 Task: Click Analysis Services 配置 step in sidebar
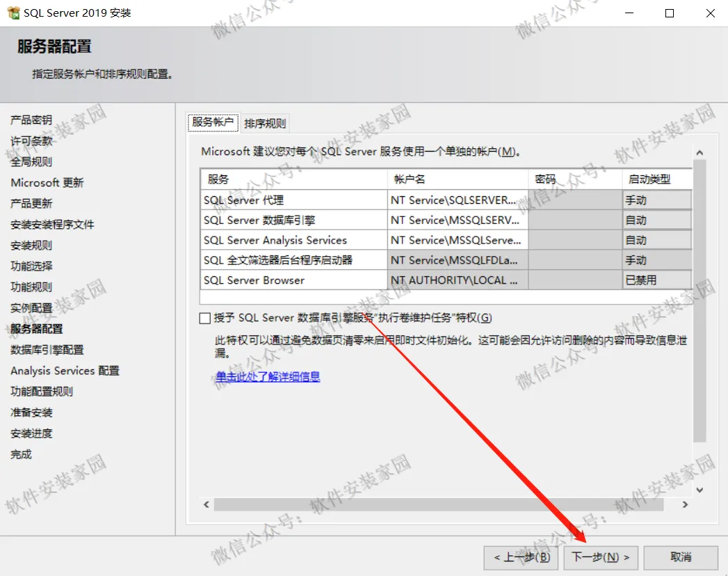tap(65, 371)
